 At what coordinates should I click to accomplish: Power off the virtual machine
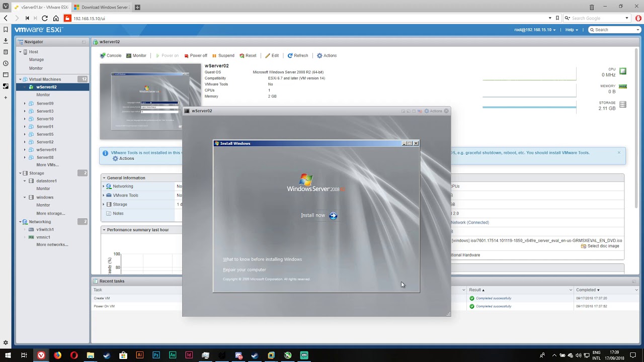[195, 56]
